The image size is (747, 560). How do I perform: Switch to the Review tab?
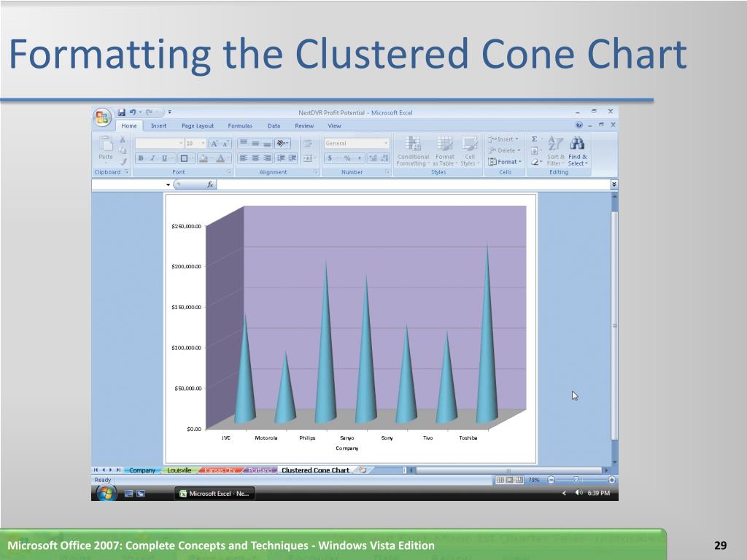pyautogui.click(x=304, y=125)
